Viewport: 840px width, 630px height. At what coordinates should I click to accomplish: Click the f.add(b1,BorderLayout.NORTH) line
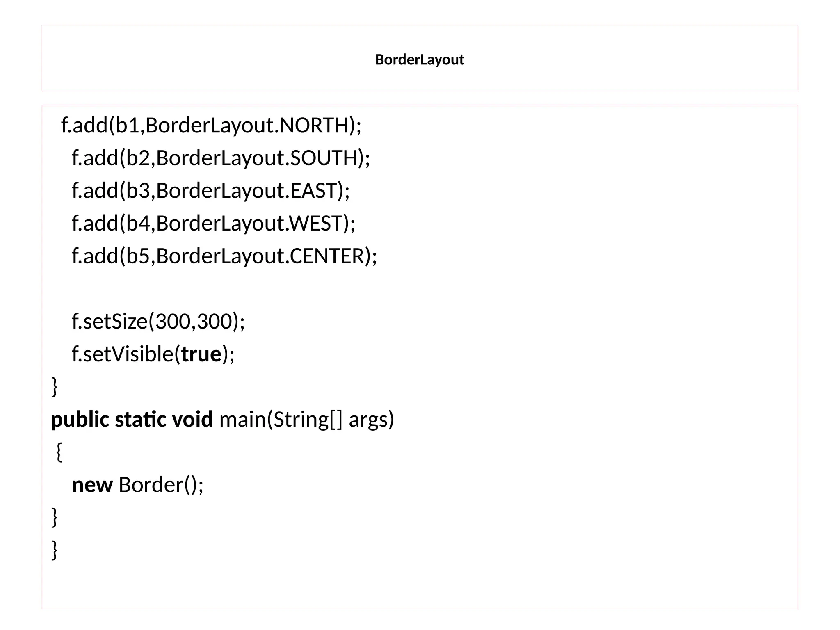[x=211, y=125]
